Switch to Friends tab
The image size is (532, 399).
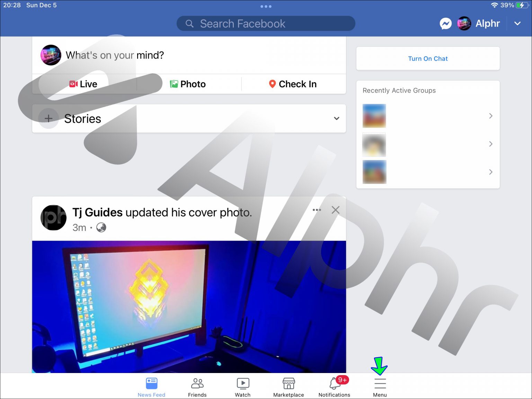tap(197, 387)
